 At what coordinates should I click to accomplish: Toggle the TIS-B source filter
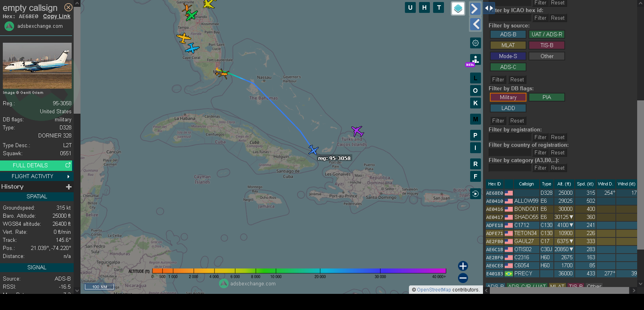[x=547, y=46]
